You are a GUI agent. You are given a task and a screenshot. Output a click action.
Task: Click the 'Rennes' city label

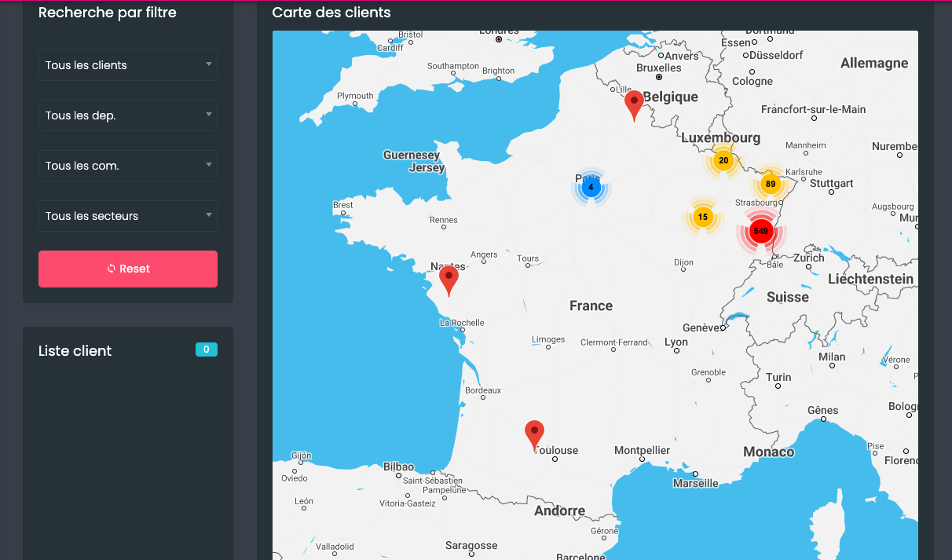coord(444,220)
